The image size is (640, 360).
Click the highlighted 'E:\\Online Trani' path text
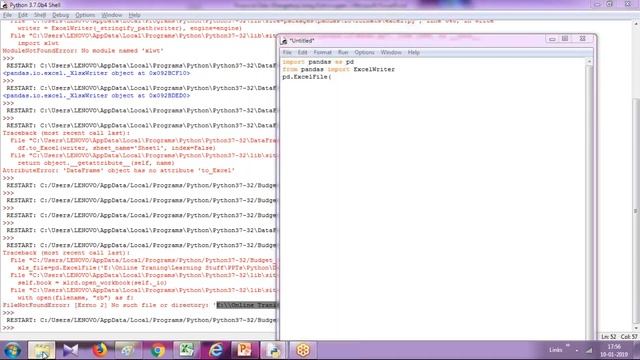pyautogui.click(x=247, y=305)
